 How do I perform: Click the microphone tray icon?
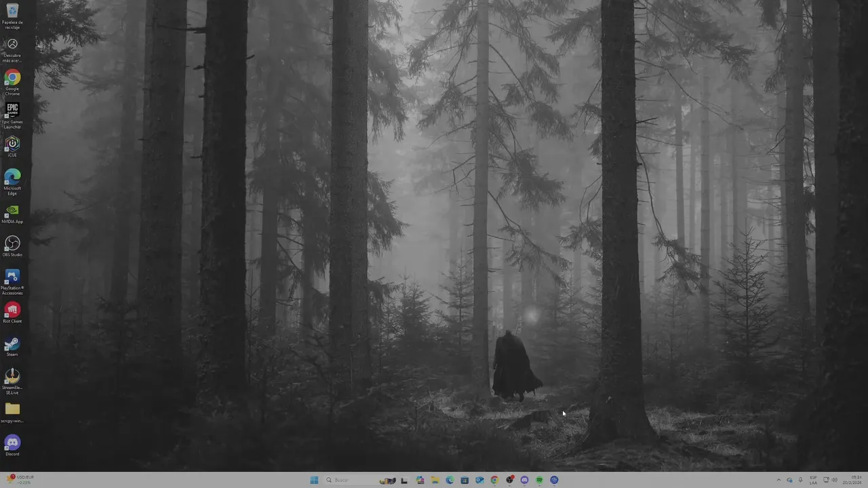(801, 480)
